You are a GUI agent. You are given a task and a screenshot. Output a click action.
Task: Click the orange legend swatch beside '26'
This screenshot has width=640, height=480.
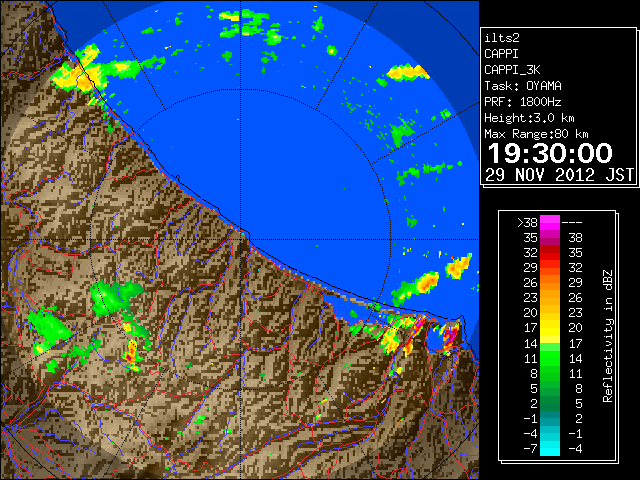[x=550, y=282]
